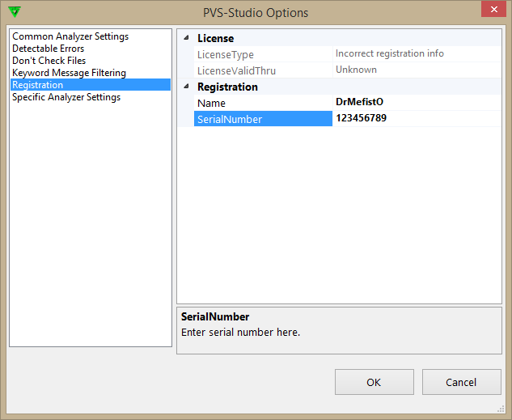The height and width of the screenshot is (420, 512).
Task: Click the resize grip in dialog corner
Action: [x=501, y=409]
